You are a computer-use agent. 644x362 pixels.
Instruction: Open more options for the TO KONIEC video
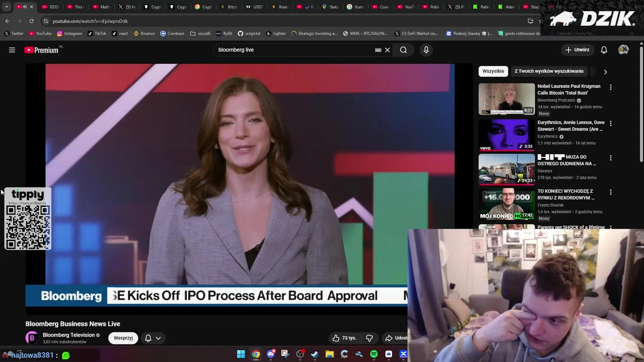tap(611, 192)
